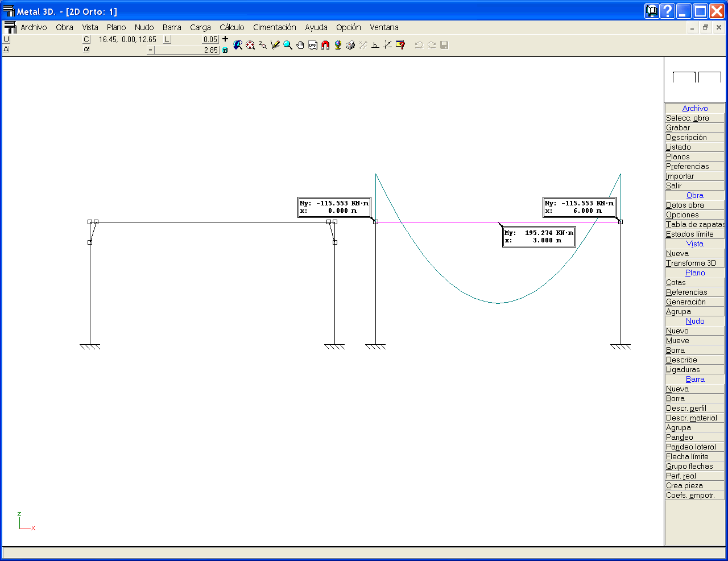Toggle the L length button

pyautogui.click(x=167, y=39)
